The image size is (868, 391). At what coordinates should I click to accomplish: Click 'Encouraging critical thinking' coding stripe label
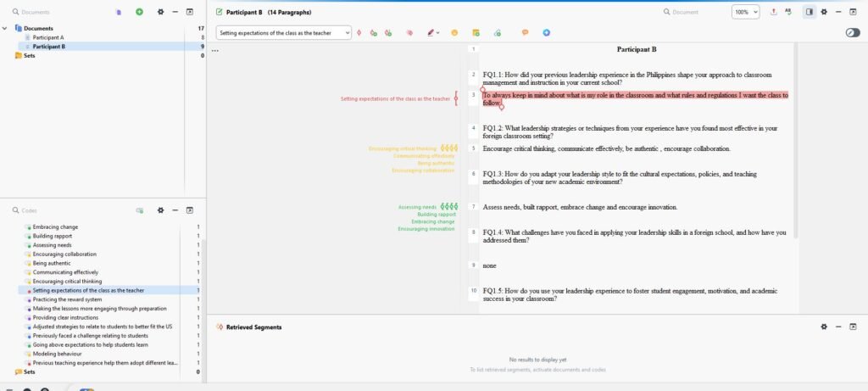[x=403, y=148]
